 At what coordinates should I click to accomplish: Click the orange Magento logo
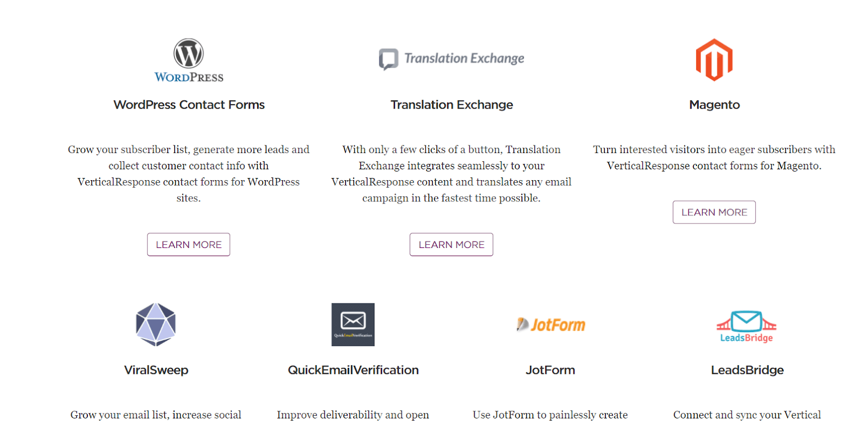[714, 60]
